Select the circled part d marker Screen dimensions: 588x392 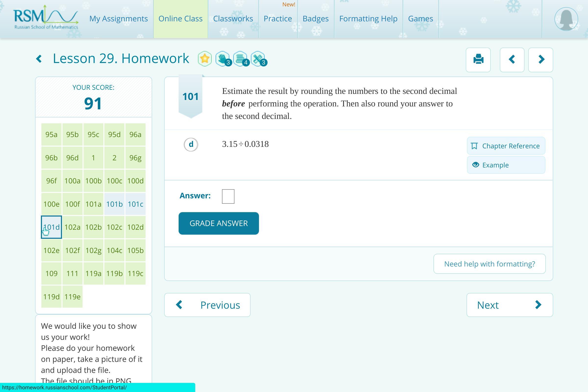191,144
